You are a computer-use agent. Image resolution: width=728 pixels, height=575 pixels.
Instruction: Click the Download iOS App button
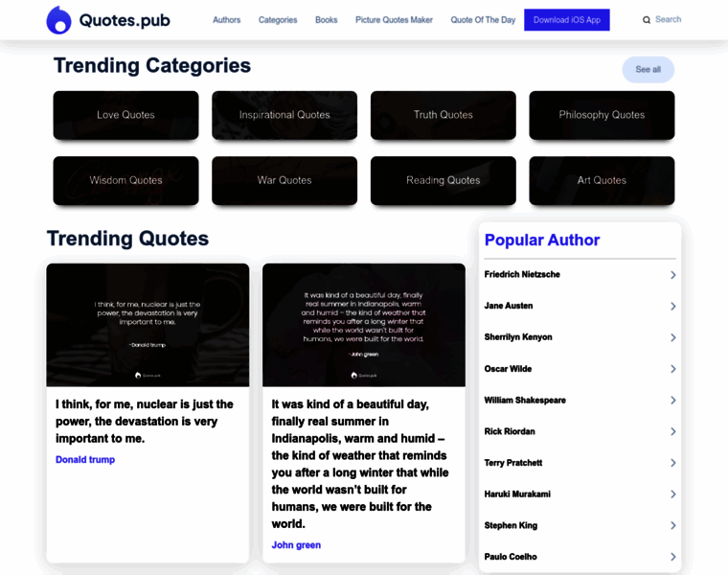point(567,20)
